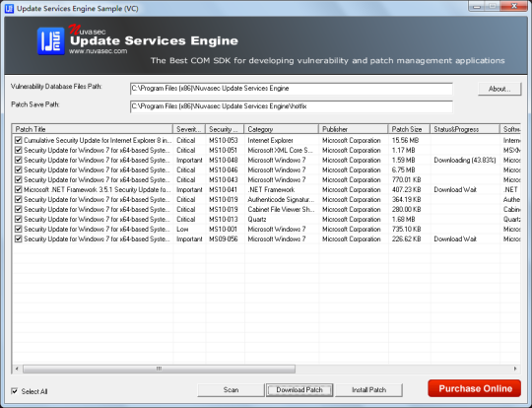Click the Scan button
The width and height of the screenshot is (532, 408).
tap(231, 389)
